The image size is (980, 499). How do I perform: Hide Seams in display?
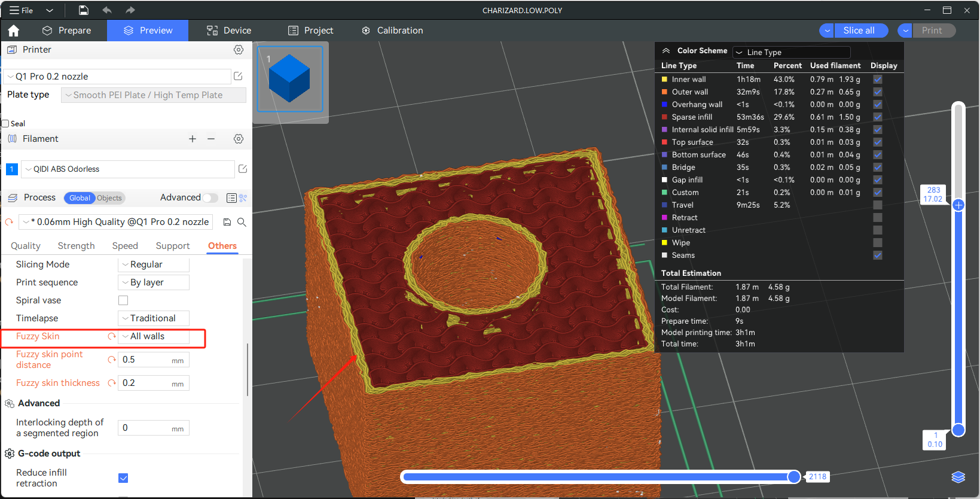point(877,255)
